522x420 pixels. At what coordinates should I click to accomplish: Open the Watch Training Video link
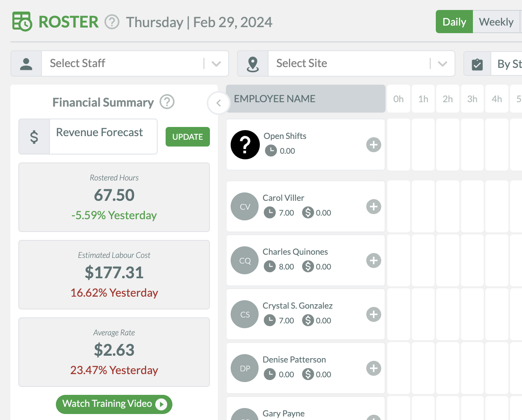[114, 404]
